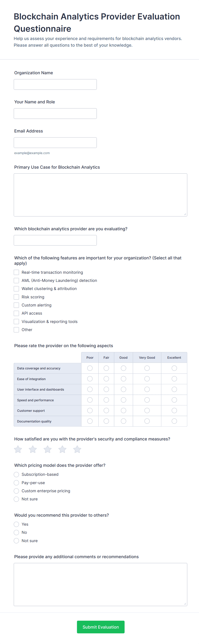Choose Pay-per-use pricing option
This screenshot has width=199, height=644.
pos(16,482)
